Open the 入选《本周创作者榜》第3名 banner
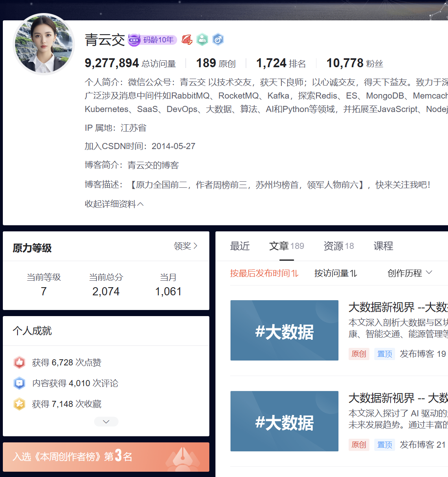This screenshot has height=477, width=448. coord(106,457)
